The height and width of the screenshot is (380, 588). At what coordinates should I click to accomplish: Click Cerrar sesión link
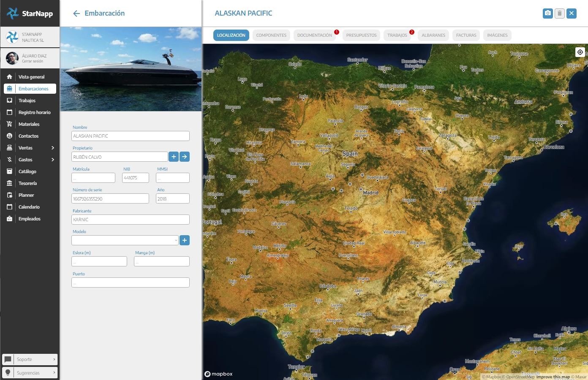coord(33,61)
